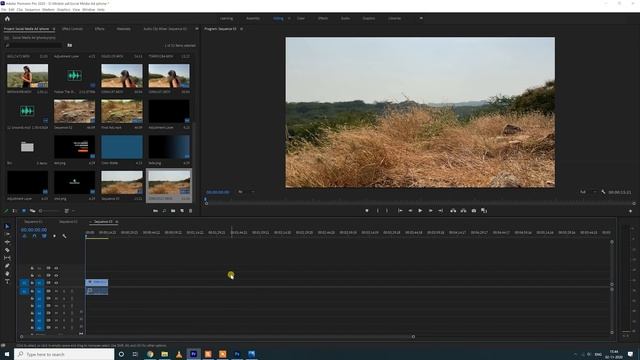The height and width of the screenshot is (360, 640).
Task: Add a marker in the timeline
Action: 54,236
